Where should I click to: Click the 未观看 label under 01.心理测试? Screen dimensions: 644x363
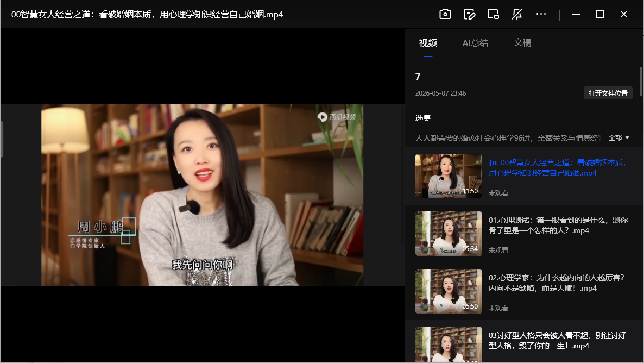pyautogui.click(x=498, y=250)
